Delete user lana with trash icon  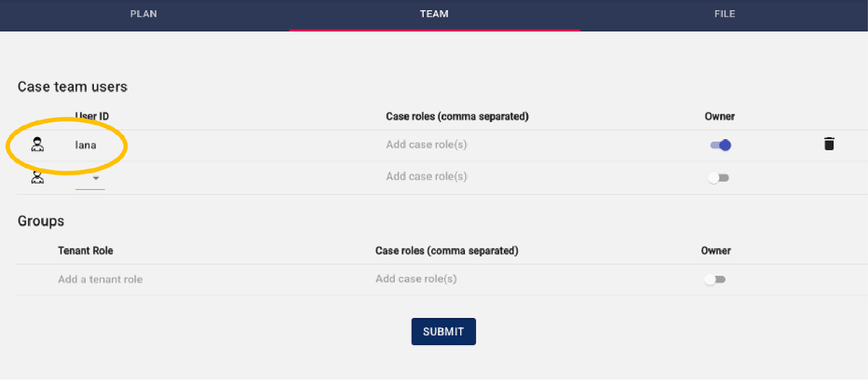(x=829, y=144)
